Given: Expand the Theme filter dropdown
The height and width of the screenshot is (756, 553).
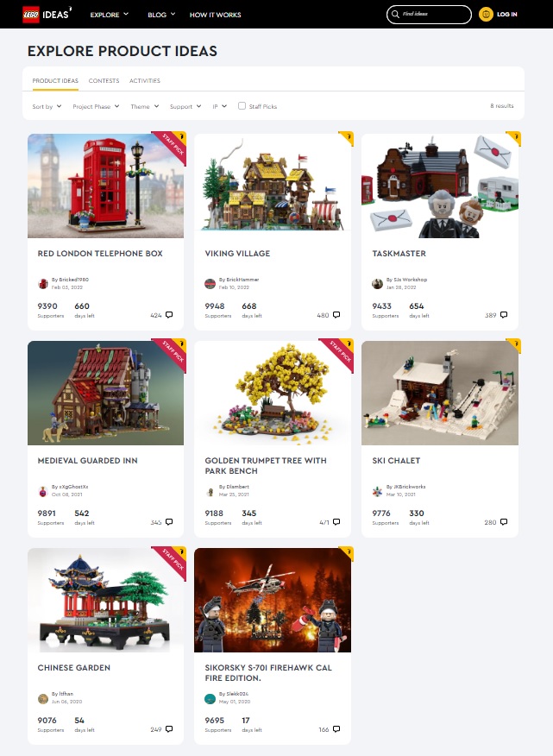Looking at the screenshot, I should pos(145,106).
